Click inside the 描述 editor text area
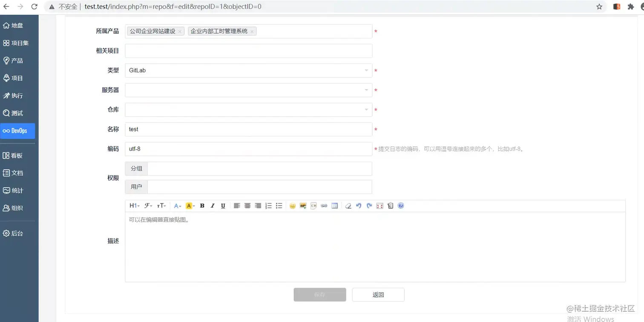The image size is (644, 322). tap(375, 247)
